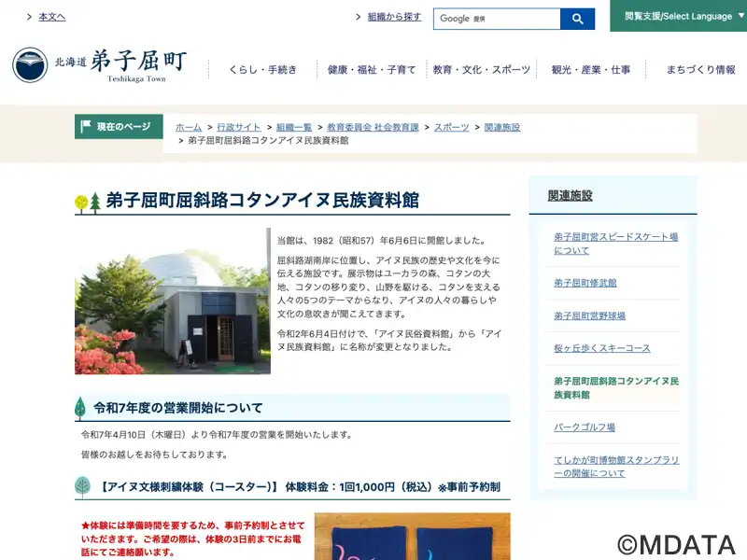Image resolution: width=747 pixels, height=560 pixels.
Task: Click the yellow tree icon beside the page title
Action: [81, 203]
